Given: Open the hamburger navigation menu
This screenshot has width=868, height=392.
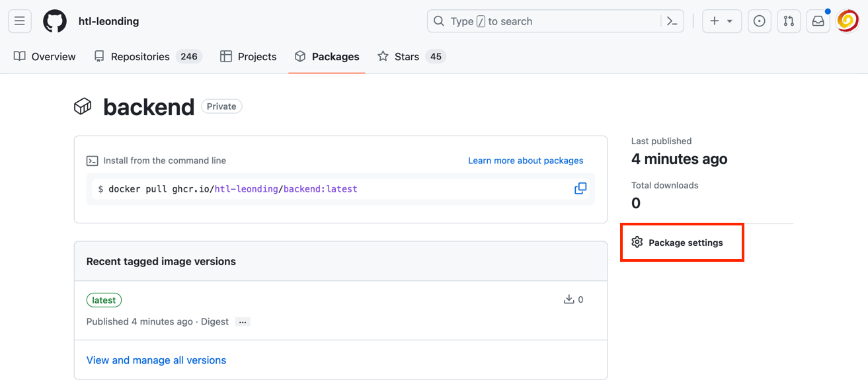Looking at the screenshot, I should [x=20, y=21].
